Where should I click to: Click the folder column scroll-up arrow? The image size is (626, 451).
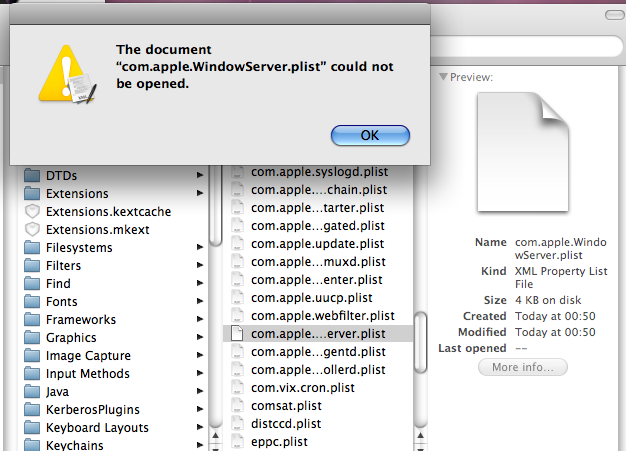click(x=216, y=435)
